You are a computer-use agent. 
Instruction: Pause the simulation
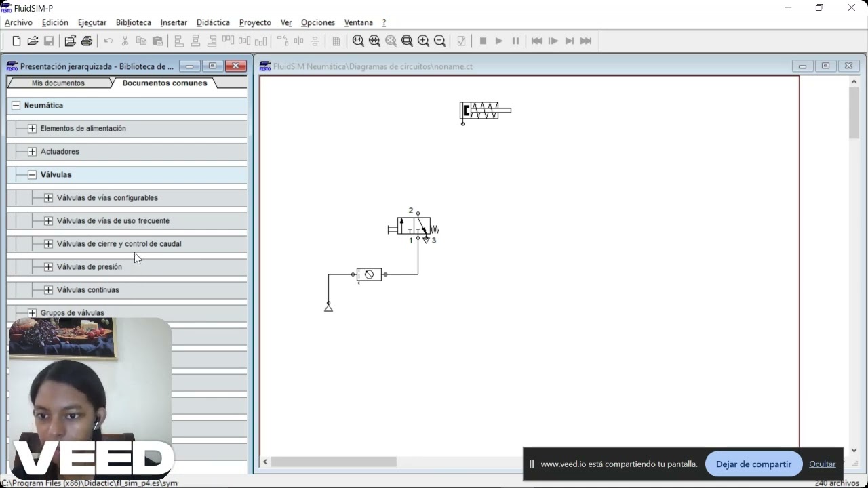(x=515, y=41)
